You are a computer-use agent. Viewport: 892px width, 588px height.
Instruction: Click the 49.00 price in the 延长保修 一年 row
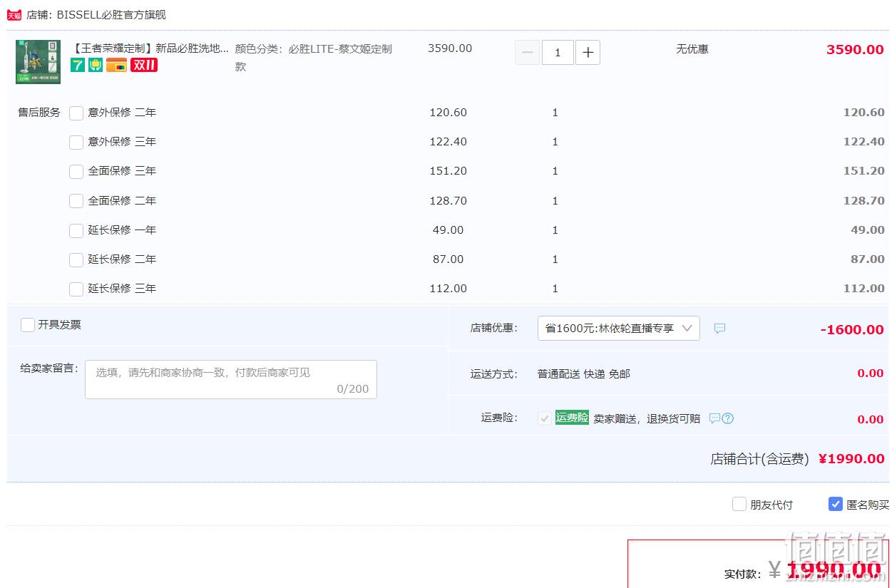pos(448,230)
